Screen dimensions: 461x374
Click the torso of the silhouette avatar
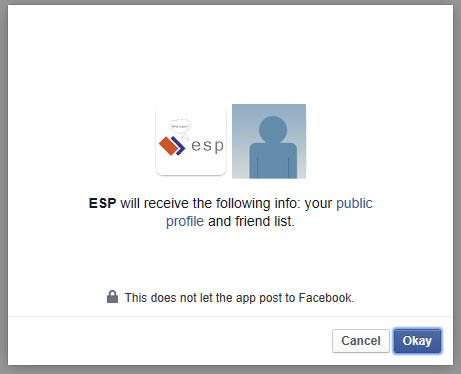(x=273, y=161)
